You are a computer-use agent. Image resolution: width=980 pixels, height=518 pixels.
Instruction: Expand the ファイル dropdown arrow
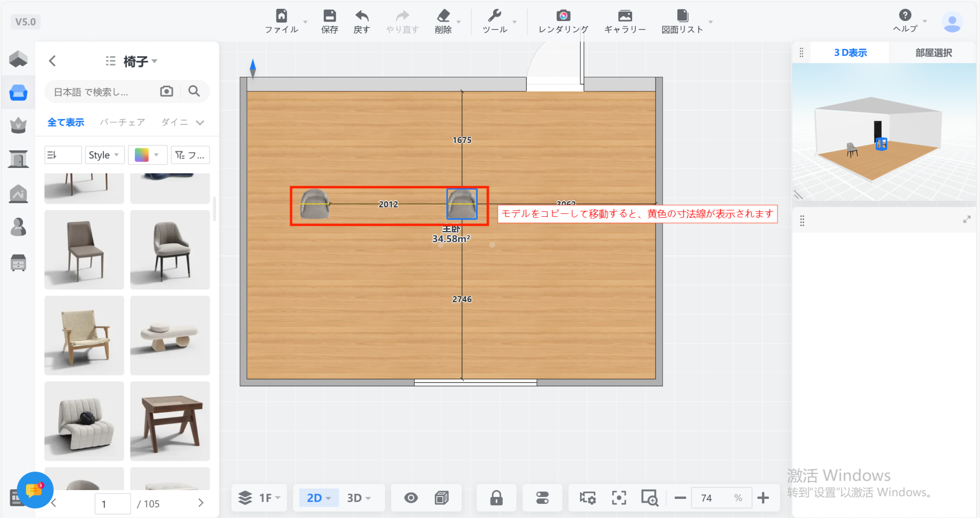point(305,22)
